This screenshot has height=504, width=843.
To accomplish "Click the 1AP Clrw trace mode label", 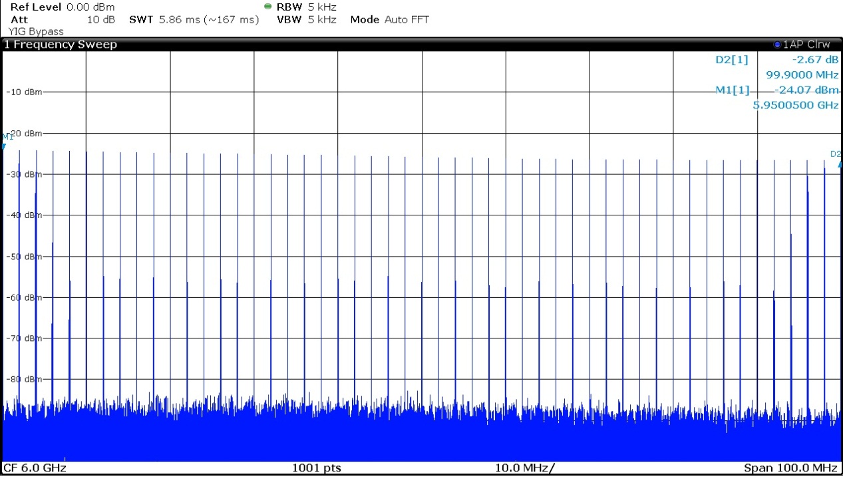I will (x=806, y=45).
